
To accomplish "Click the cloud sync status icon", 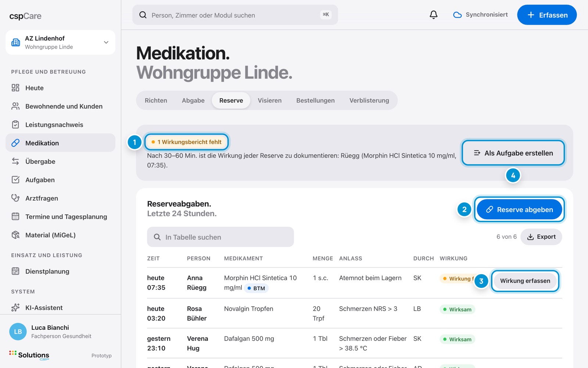I will click(457, 15).
